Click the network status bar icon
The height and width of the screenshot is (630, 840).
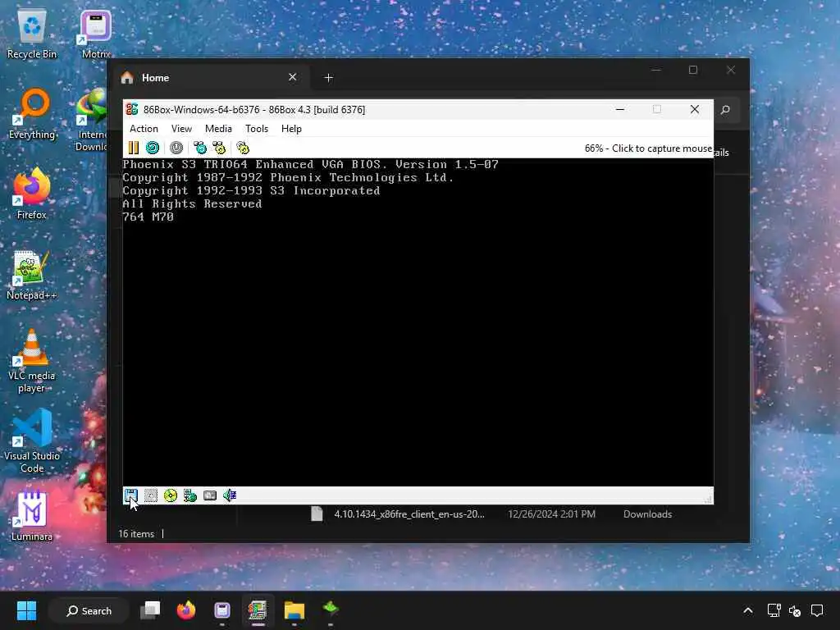(x=190, y=495)
